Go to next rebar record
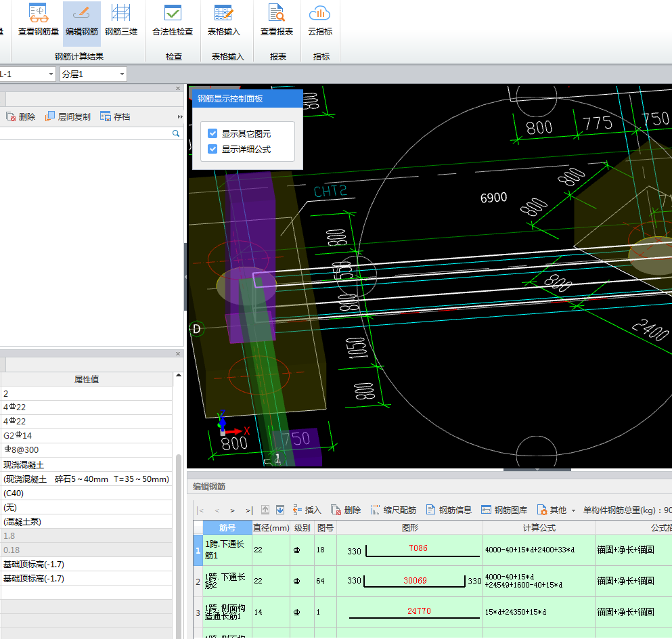The width and height of the screenshot is (672, 639). pos(232,510)
